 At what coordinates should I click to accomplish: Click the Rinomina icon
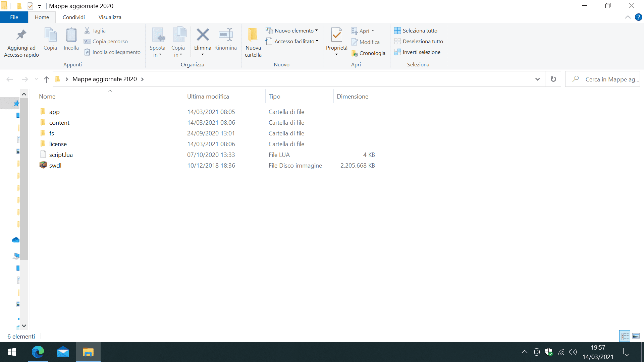pos(225,35)
